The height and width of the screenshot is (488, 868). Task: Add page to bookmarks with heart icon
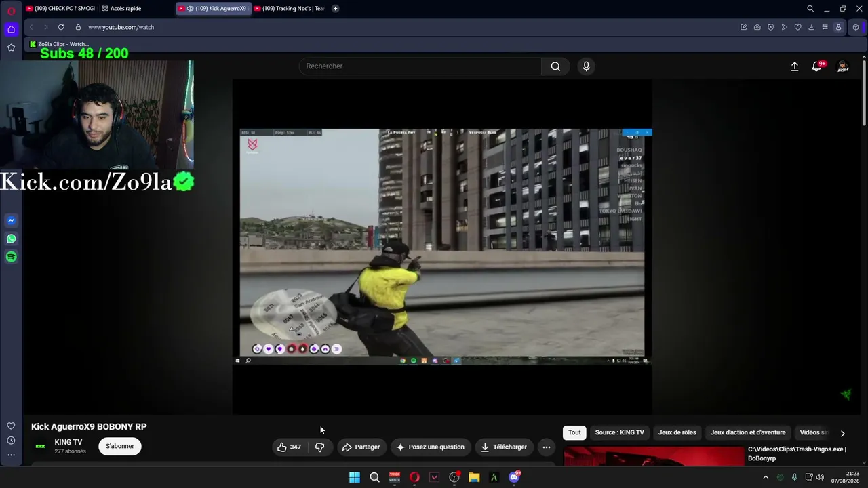point(797,27)
